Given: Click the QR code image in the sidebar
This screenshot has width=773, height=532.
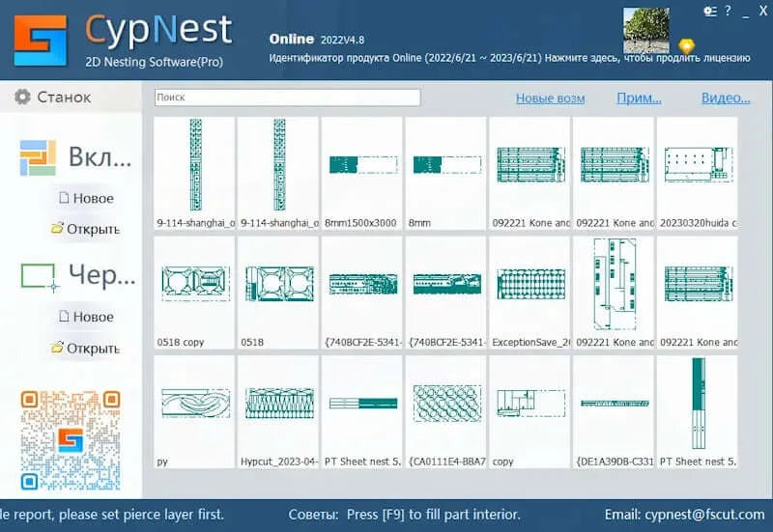Looking at the screenshot, I should click(x=71, y=440).
